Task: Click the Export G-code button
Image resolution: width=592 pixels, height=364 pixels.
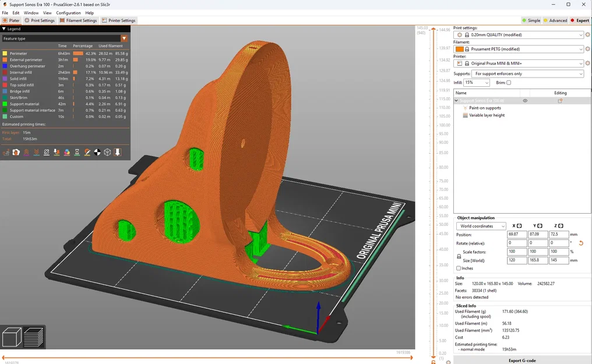Action: pos(521,361)
